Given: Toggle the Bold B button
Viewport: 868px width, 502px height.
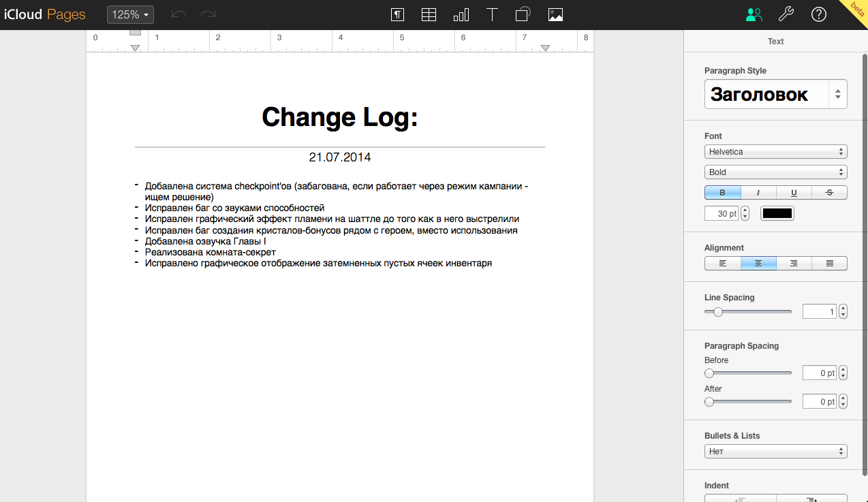Looking at the screenshot, I should tap(722, 193).
